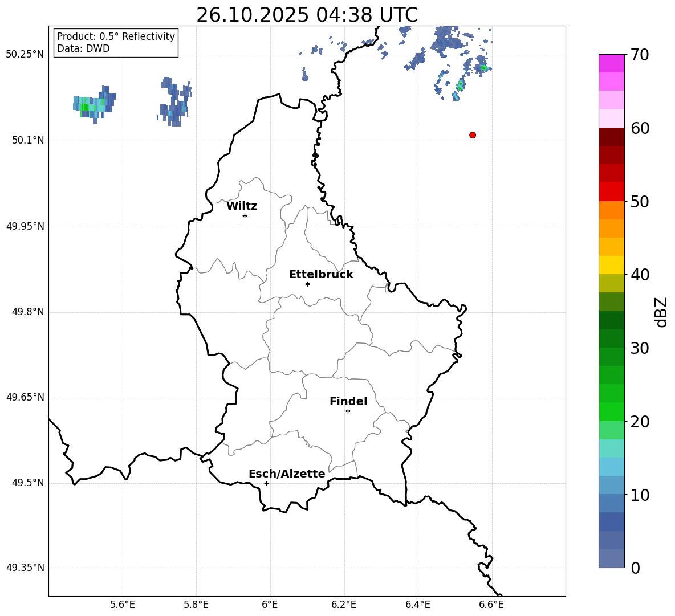
Task: Click the 6.6°E longitude label
Action: tap(491, 605)
